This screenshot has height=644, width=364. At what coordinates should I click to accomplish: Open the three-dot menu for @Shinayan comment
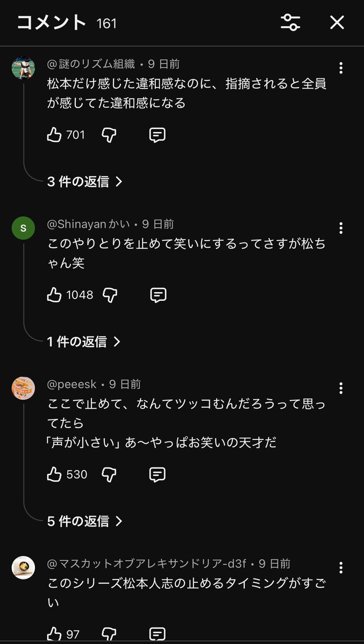tap(340, 228)
